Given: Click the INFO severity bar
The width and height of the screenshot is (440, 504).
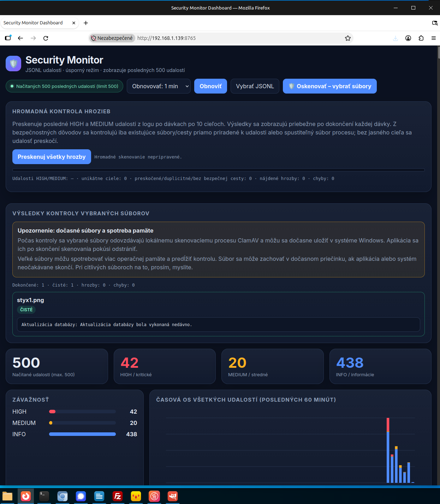Looking at the screenshot, I should pos(82,434).
